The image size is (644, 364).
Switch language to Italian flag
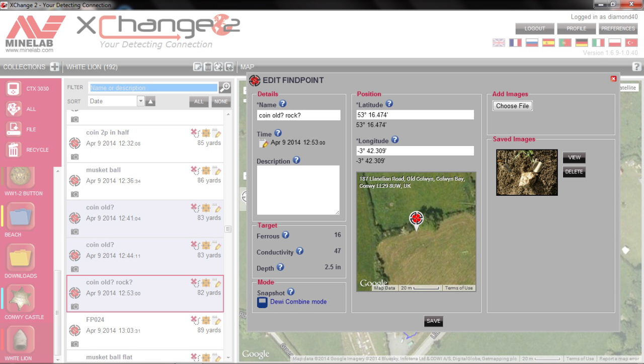click(x=598, y=43)
